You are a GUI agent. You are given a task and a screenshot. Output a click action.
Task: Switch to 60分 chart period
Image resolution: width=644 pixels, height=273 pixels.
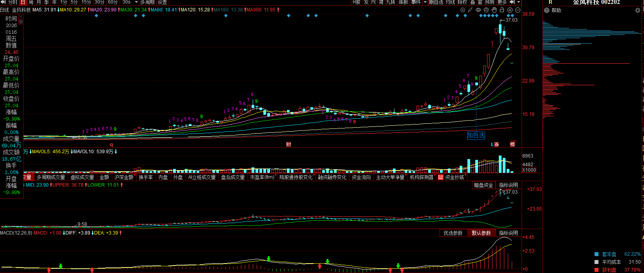point(113,2)
